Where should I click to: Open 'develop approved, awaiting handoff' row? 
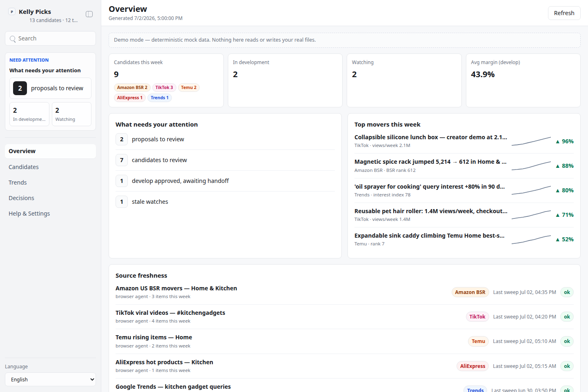[x=225, y=181]
